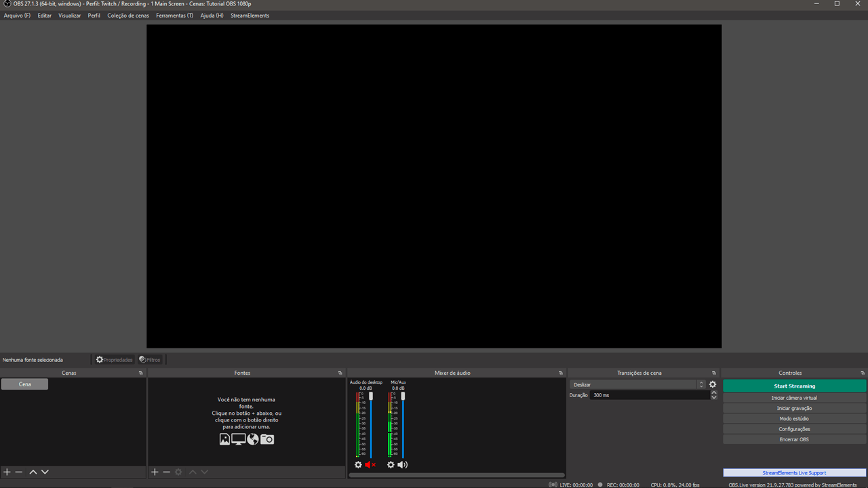Move the scene up in the Cenas panel
The image size is (868, 488).
(33, 472)
